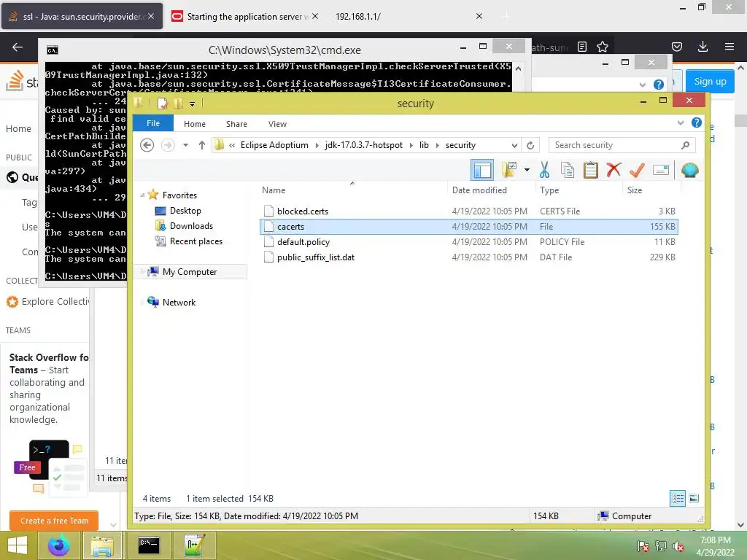This screenshot has width=747, height=560.
Task: Click Quick Access New Folder icon
Action: tap(178, 104)
